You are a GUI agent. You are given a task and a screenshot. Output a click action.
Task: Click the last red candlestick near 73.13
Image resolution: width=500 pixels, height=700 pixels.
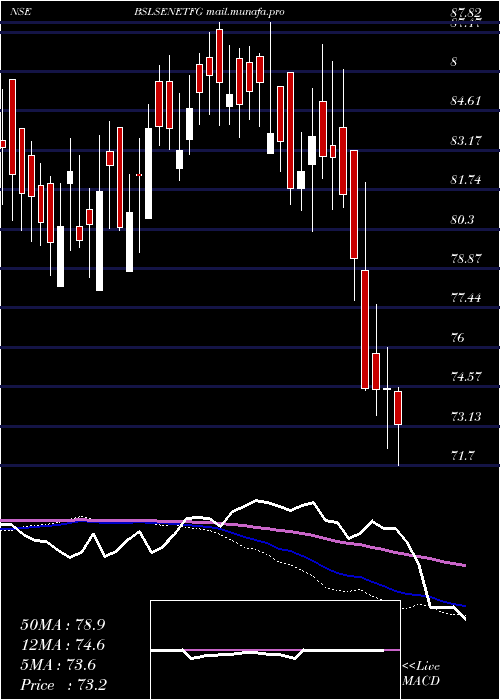[398, 408]
